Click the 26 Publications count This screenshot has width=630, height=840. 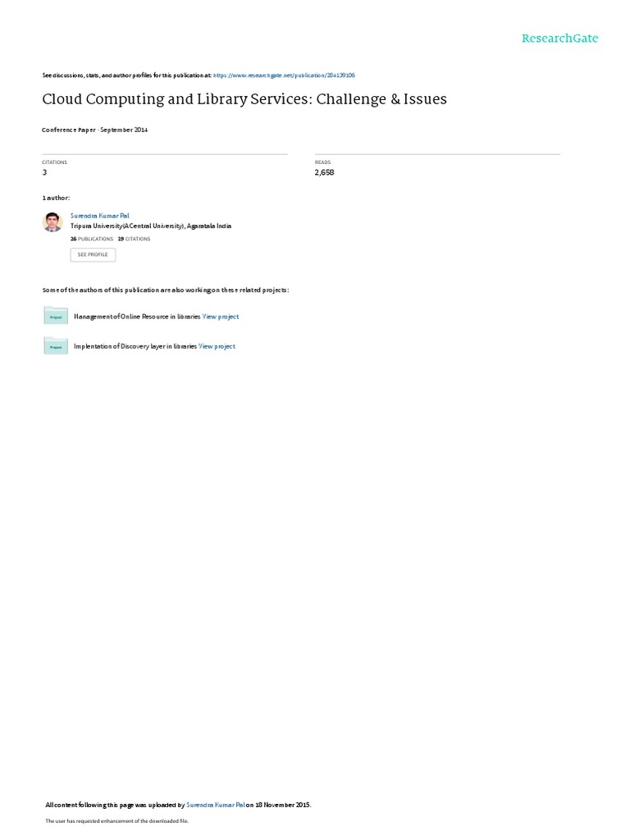tap(92, 239)
